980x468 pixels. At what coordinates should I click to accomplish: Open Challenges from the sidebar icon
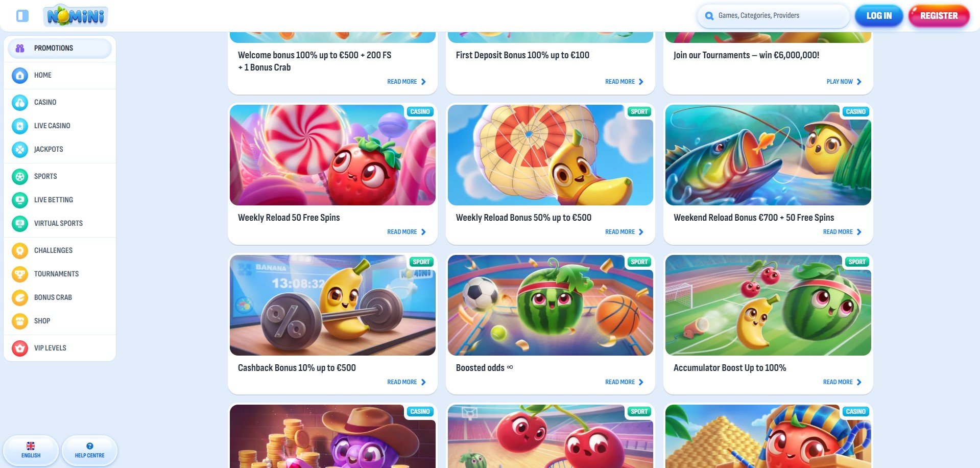[x=20, y=251]
